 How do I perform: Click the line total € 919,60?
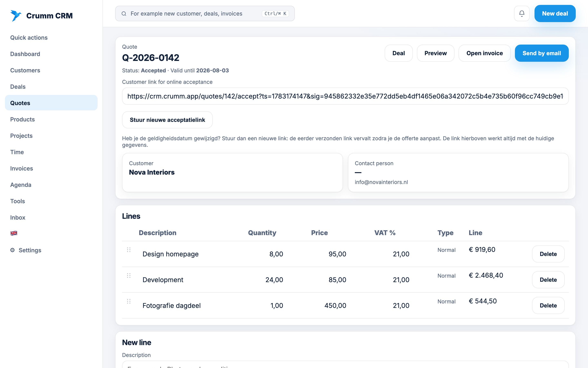coord(482,249)
